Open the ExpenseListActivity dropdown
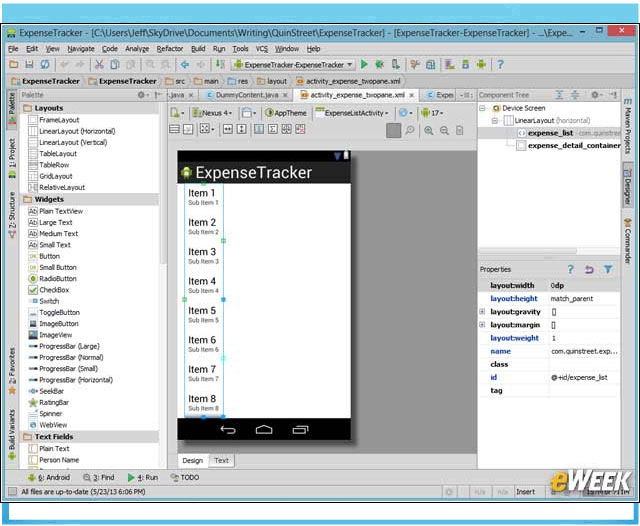Viewport: 640px width, 526px height. [x=352, y=113]
